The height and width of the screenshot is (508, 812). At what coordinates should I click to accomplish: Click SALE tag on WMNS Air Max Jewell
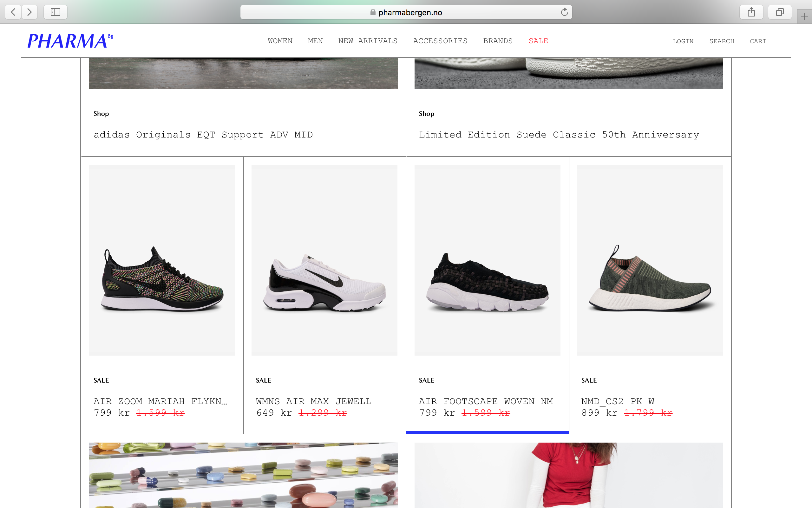263,380
